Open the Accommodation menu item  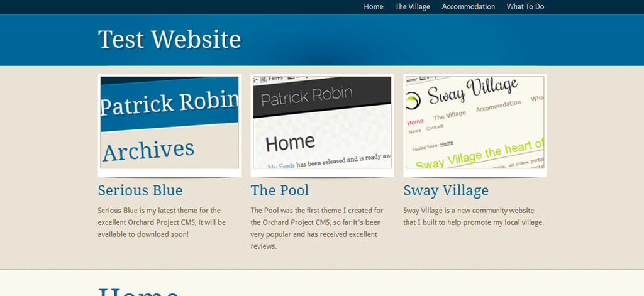coord(468,7)
